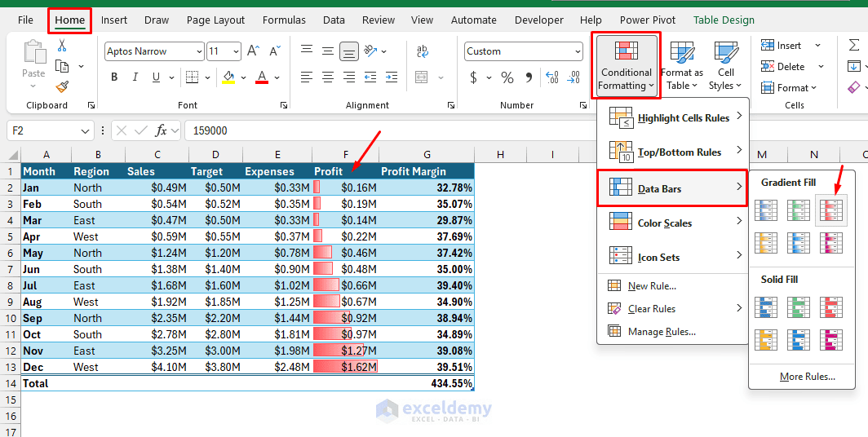Toggle Bottom Align button
868x437 pixels.
(349, 51)
